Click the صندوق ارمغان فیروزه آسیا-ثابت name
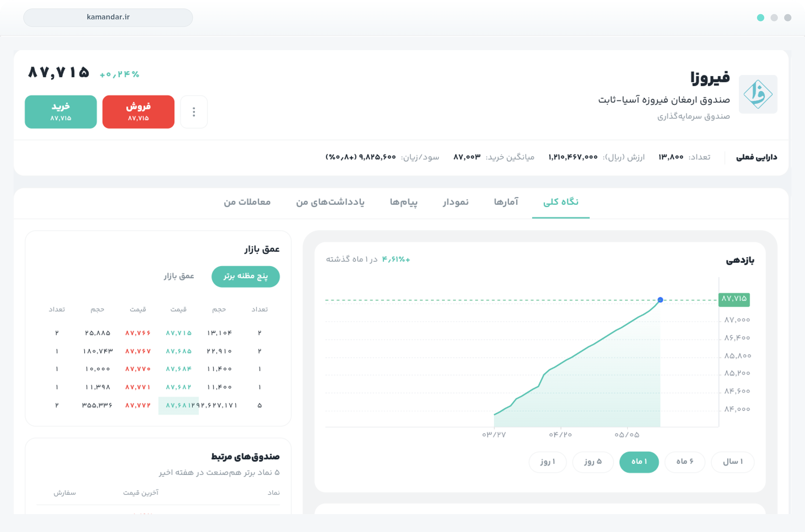The height and width of the screenshot is (532, 805). pos(664,100)
